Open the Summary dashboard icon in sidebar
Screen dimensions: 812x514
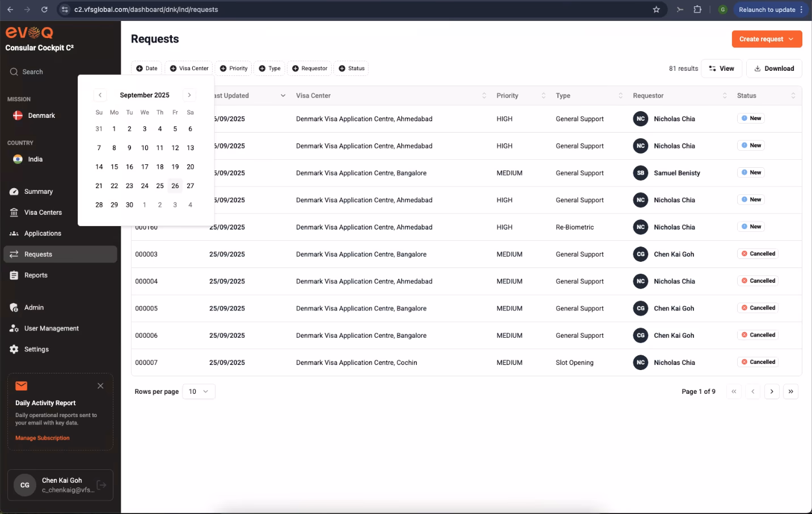click(x=14, y=192)
